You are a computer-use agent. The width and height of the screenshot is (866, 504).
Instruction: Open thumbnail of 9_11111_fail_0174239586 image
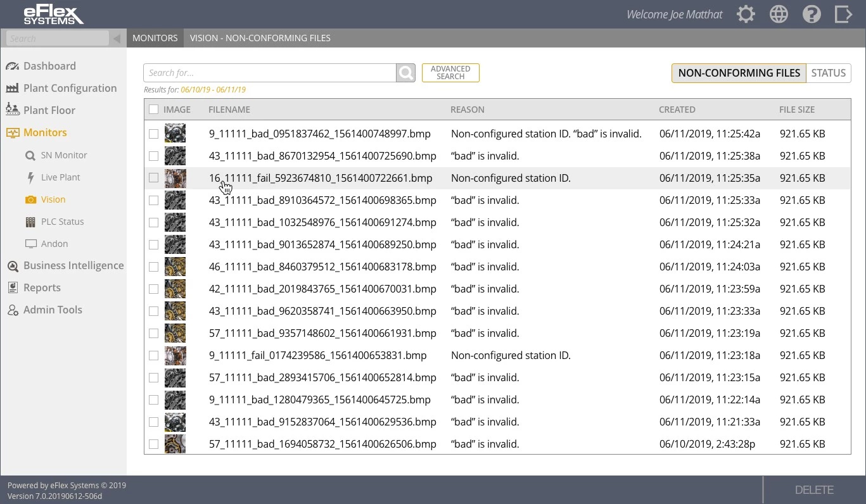(175, 355)
